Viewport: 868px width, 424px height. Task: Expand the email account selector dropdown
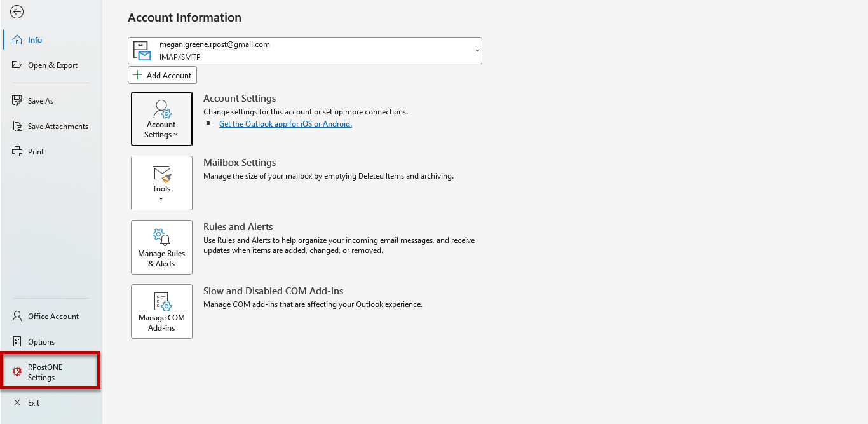point(477,51)
